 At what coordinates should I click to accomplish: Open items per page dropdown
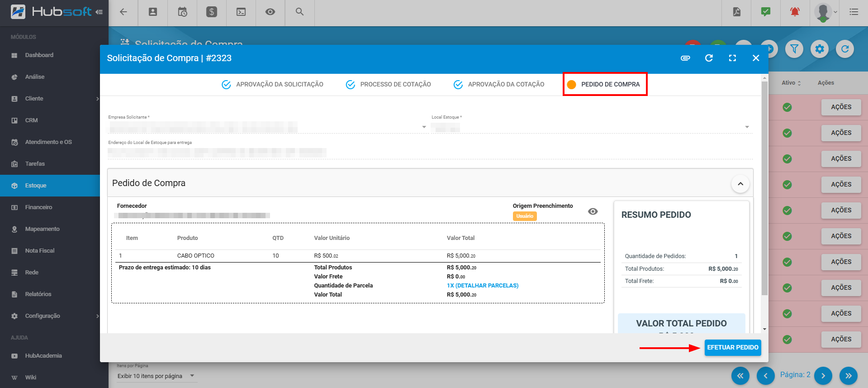point(192,376)
